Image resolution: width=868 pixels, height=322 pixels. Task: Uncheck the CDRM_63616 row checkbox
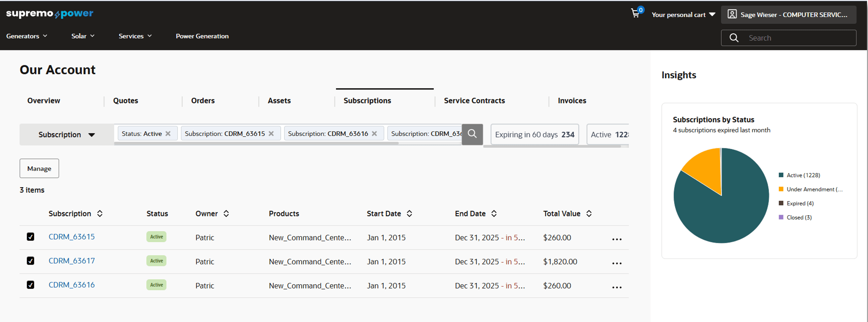[x=30, y=285]
